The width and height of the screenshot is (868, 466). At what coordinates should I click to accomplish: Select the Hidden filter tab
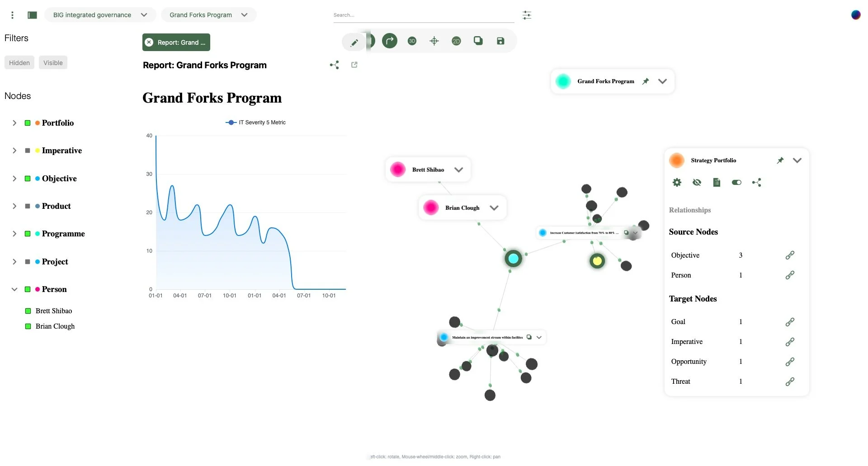click(x=19, y=63)
